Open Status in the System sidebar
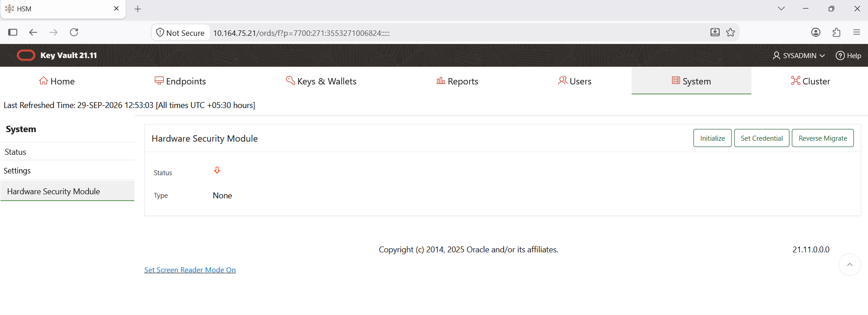 point(68,152)
